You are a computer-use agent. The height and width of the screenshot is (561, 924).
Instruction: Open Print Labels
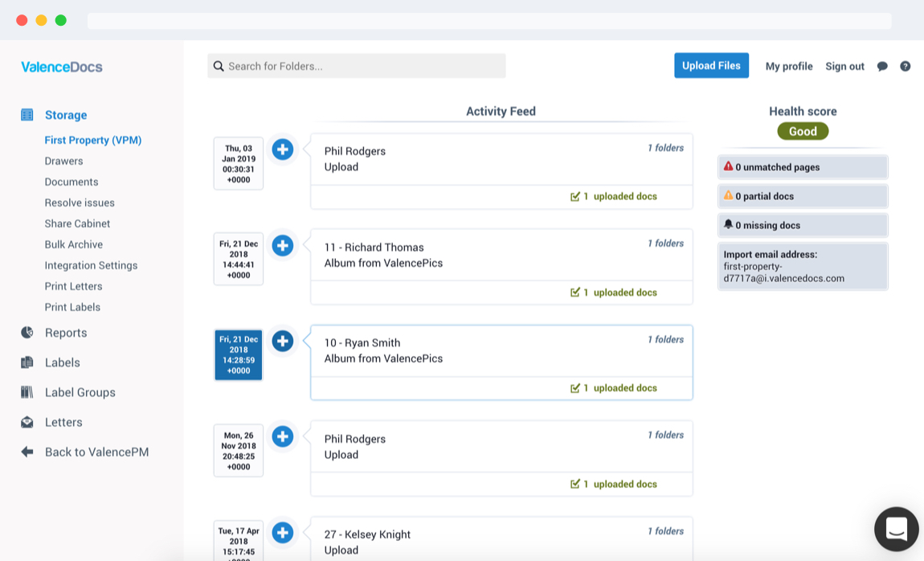[x=72, y=307]
